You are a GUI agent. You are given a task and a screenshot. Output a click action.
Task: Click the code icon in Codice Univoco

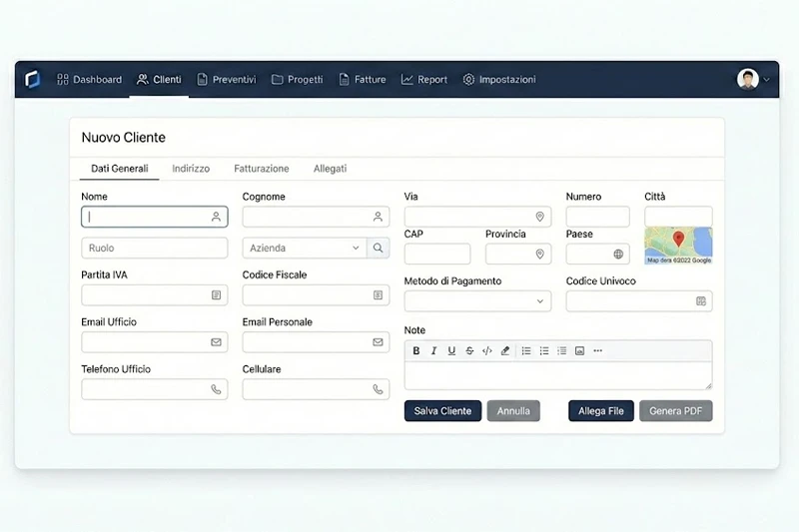point(701,301)
